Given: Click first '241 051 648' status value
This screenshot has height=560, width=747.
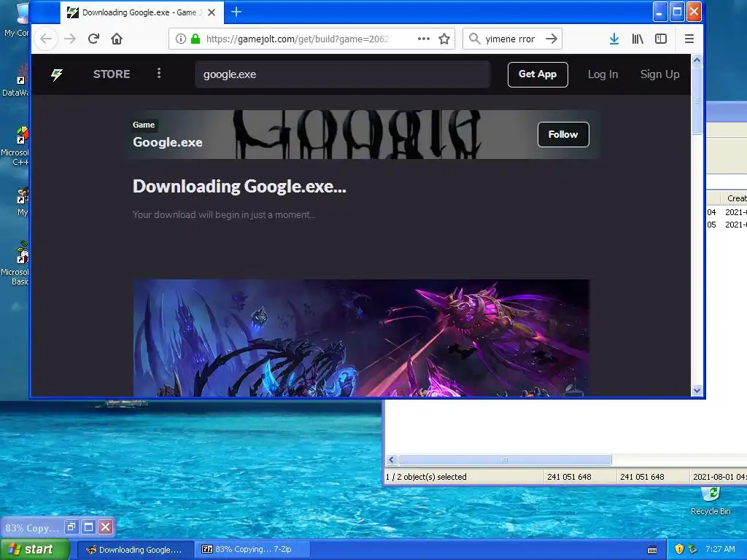Looking at the screenshot, I should pyautogui.click(x=569, y=477).
